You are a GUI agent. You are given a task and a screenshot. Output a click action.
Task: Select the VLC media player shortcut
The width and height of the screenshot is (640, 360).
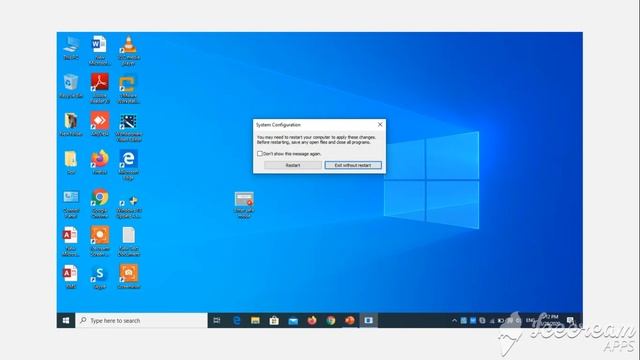tap(129, 50)
